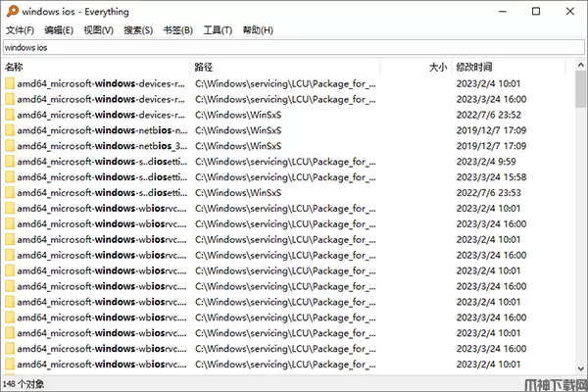588x392 pixels.
Task: Click folder icon of devices-r row dated 2023/3/24 16:00
Action: tap(10, 99)
